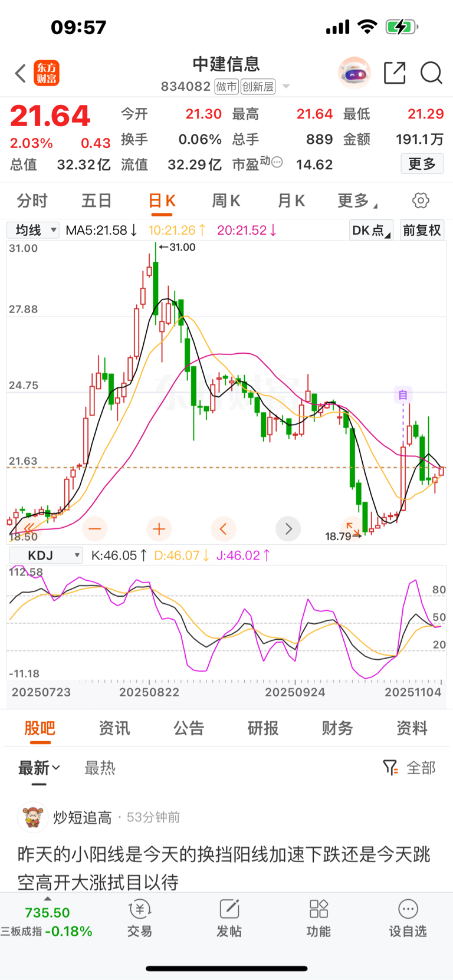Tap the J:46.02 indicator value
This screenshot has height=980, width=453.
[x=244, y=555]
